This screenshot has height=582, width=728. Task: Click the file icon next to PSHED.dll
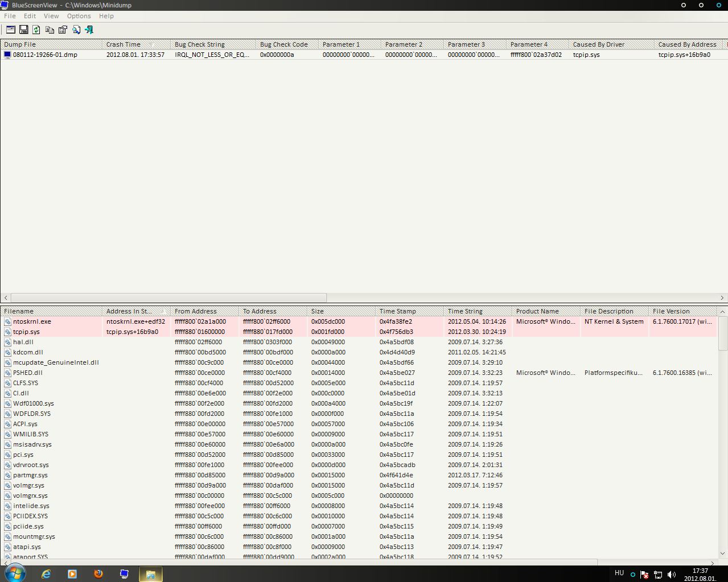pos(7,373)
